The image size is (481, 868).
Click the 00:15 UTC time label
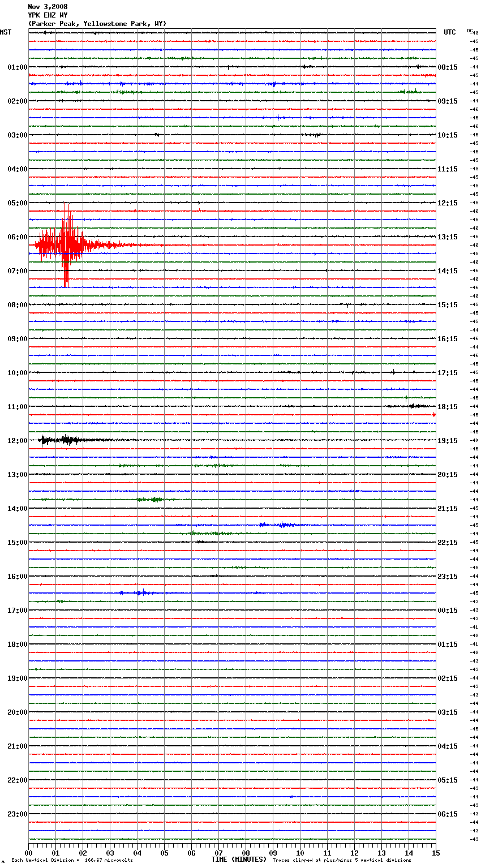point(448,611)
